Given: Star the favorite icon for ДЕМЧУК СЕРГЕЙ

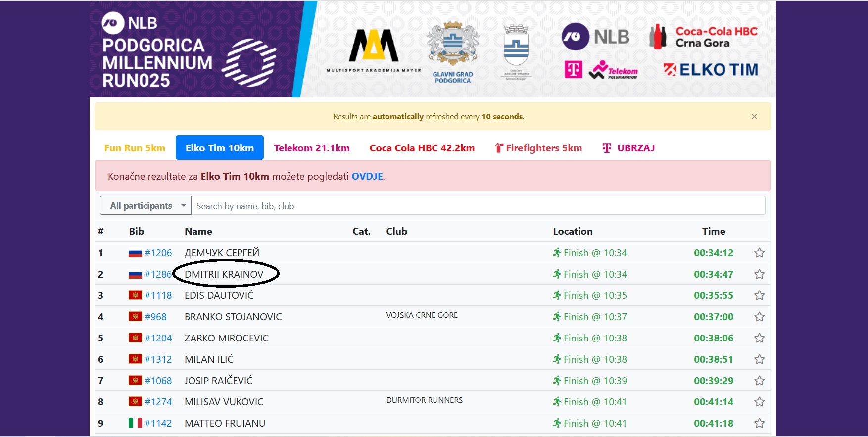Looking at the screenshot, I should [x=759, y=253].
